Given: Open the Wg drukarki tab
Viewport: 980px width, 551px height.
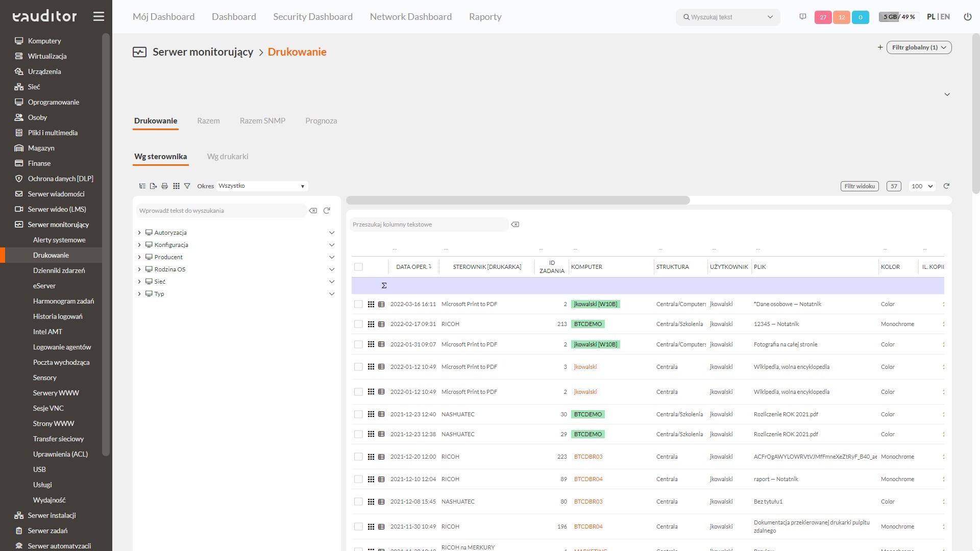Looking at the screenshot, I should [x=228, y=157].
